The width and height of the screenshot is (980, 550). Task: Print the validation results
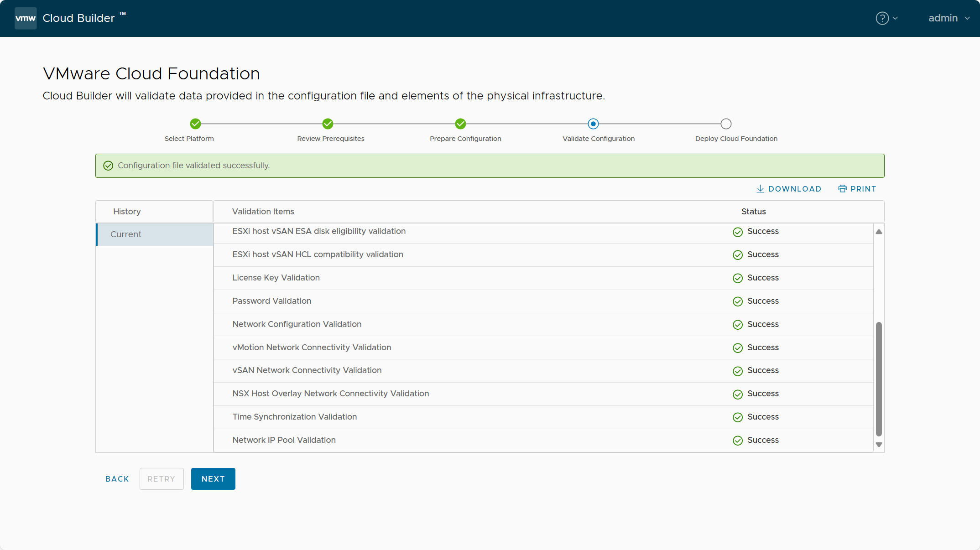tap(857, 189)
